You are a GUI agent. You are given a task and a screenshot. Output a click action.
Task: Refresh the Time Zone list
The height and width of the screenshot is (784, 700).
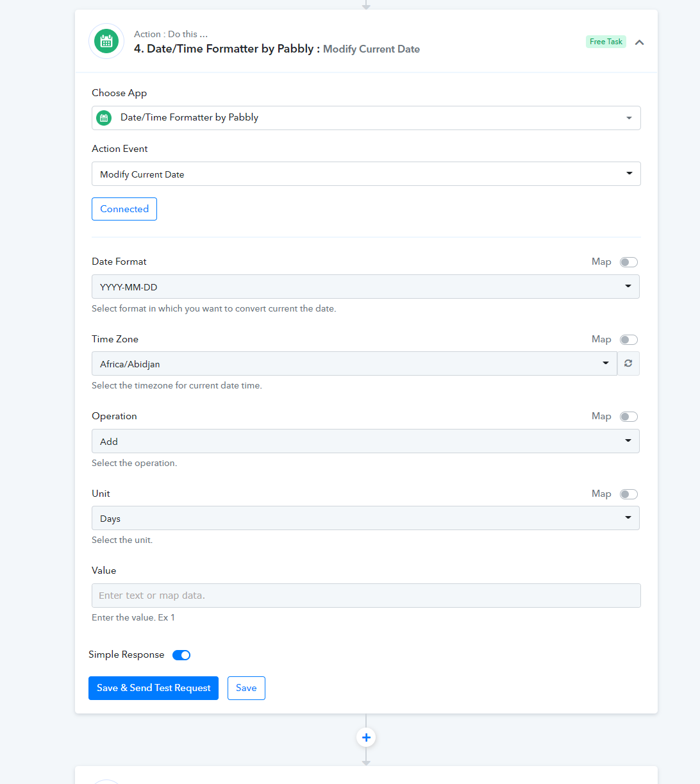[628, 363]
